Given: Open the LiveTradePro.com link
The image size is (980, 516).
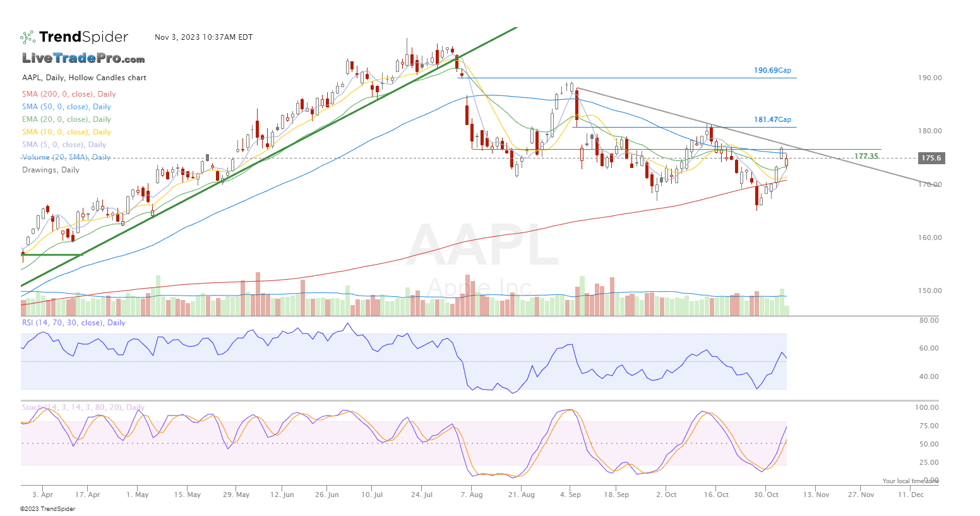Looking at the screenshot, I should (83, 58).
